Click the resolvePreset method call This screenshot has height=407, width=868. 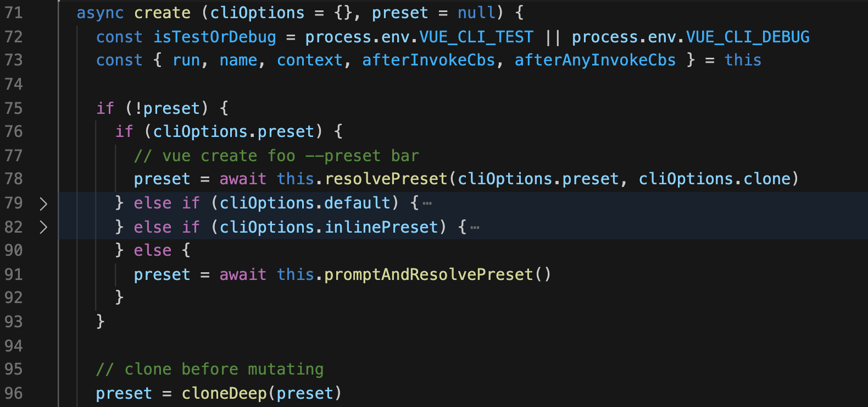[386, 179]
